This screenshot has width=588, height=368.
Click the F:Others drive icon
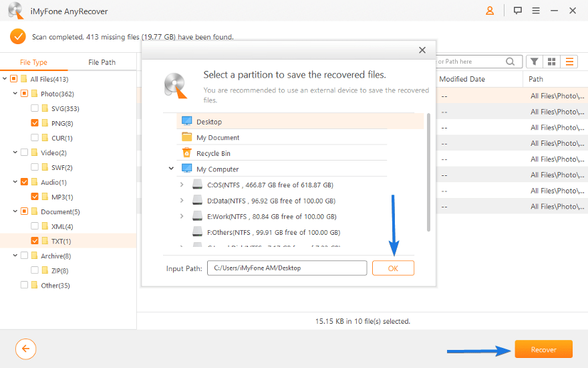click(198, 232)
